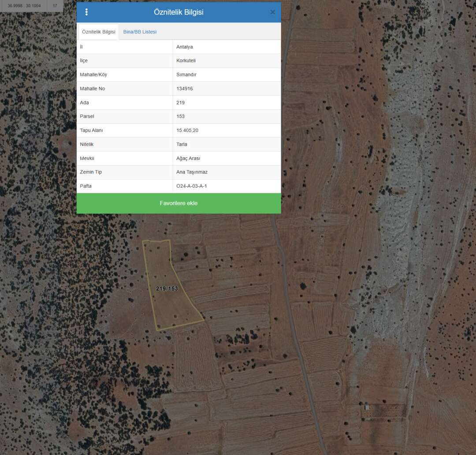Click the zoom level indicator showing 17
The width and height of the screenshot is (476, 455).
coord(55,6)
